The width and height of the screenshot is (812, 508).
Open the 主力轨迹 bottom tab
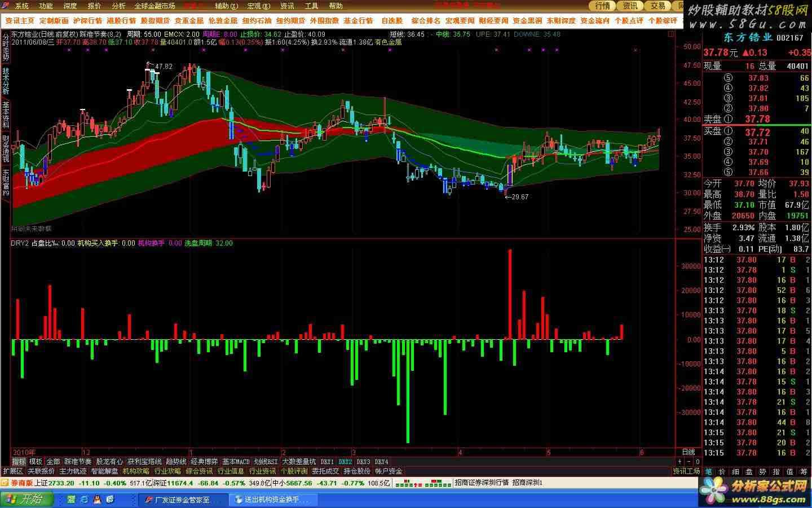click(x=73, y=471)
